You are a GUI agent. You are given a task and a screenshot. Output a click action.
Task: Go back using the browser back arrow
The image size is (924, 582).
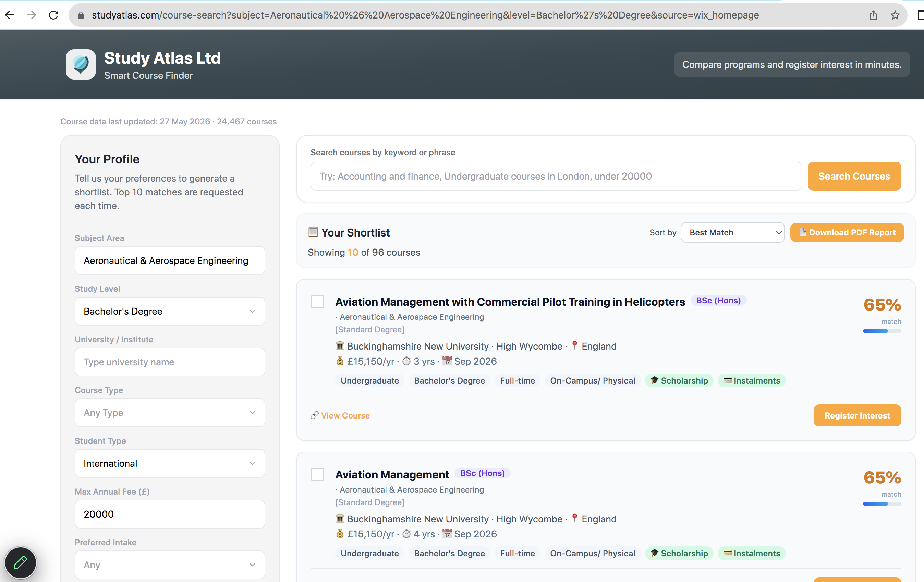pos(10,15)
